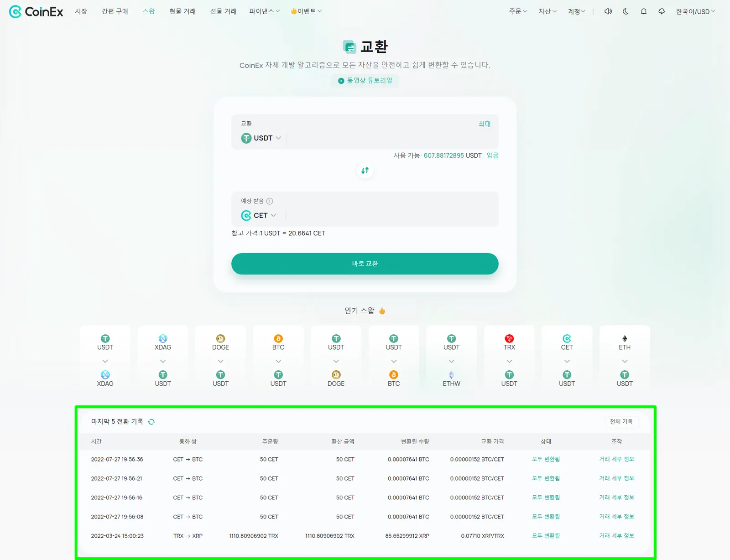Open 전체 기록 all records
This screenshot has width=730, height=560.
pyautogui.click(x=621, y=422)
